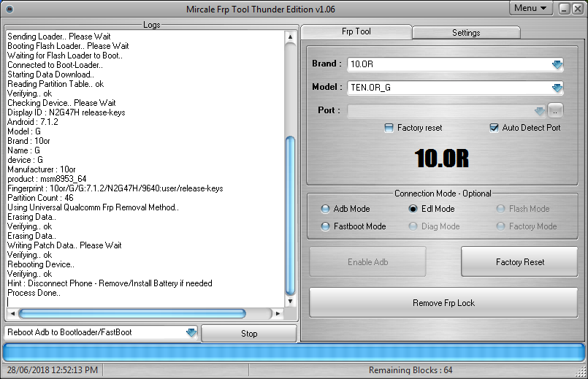Enable the Factory reset checkbox
The width and height of the screenshot is (588, 379).
click(389, 128)
